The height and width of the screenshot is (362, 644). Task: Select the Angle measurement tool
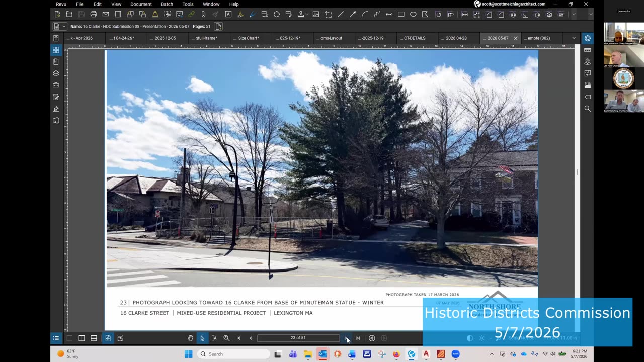(525, 15)
